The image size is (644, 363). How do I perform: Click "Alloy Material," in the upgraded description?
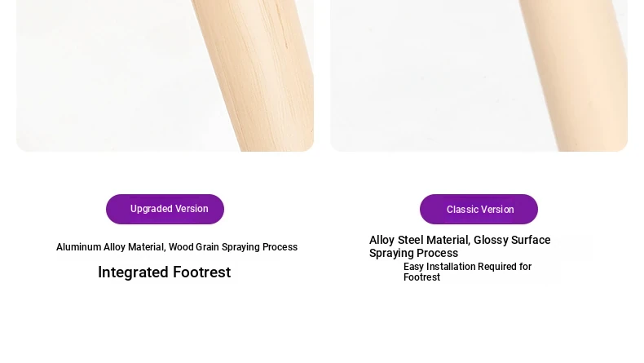135,247
